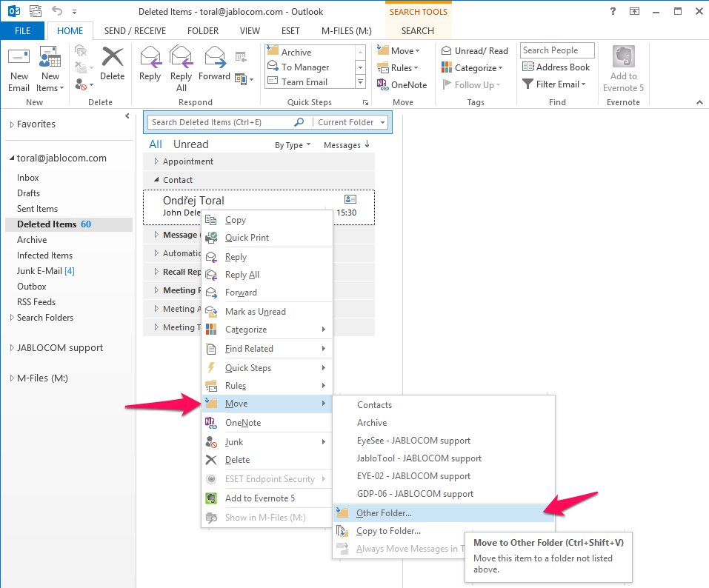Choose Other Folder... in Move submenu
The height and width of the screenshot is (588, 709).
pos(384,513)
